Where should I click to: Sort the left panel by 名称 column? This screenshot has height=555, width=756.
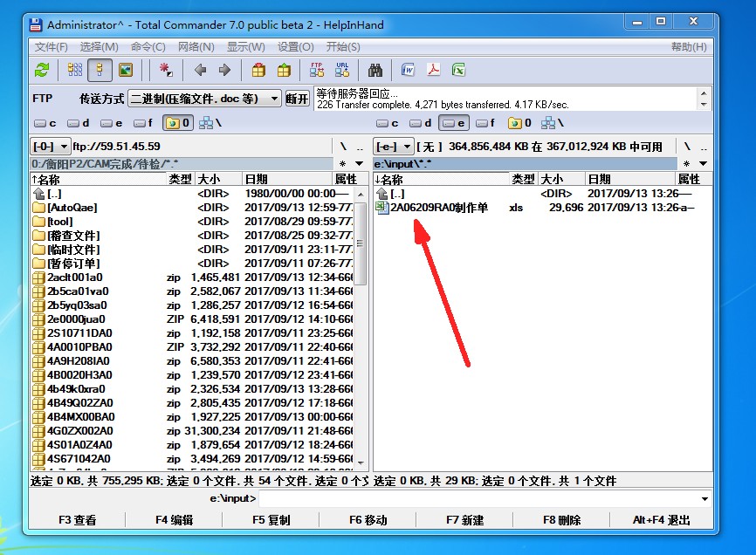[x=99, y=179]
